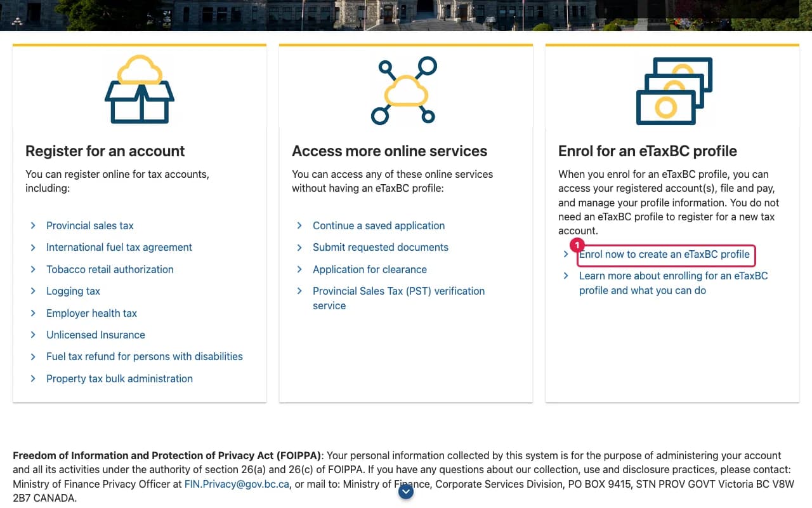The height and width of the screenshot is (508, 812).
Task: Click the stacked money Enrol for eTaxBC icon
Action: [674, 91]
